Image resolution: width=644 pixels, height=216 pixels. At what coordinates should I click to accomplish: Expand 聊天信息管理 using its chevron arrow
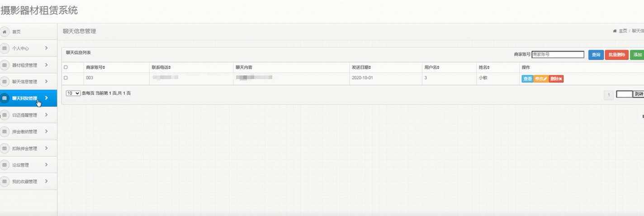[x=46, y=81]
